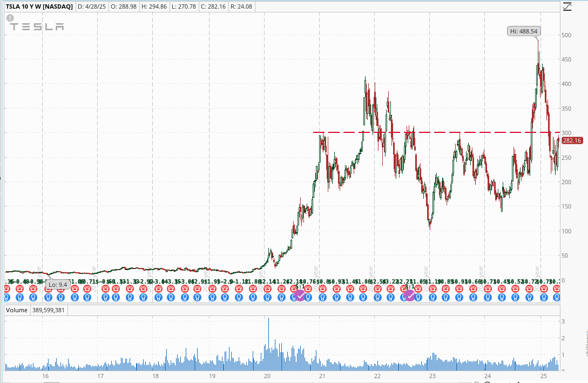Select the Lo: 9.4 price bubble
This screenshot has width=588, height=383.
pyautogui.click(x=58, y=285)
